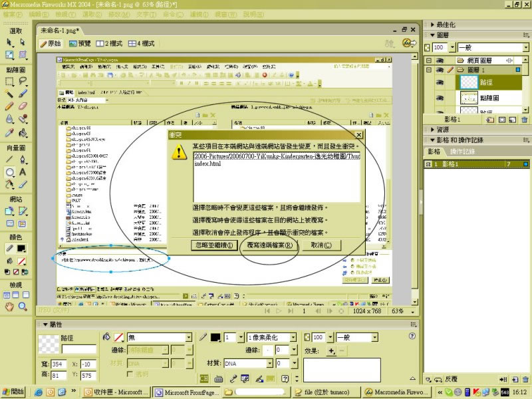532x399 pixels.
Task: Switch to full screen mode
Action: point(26,295)
